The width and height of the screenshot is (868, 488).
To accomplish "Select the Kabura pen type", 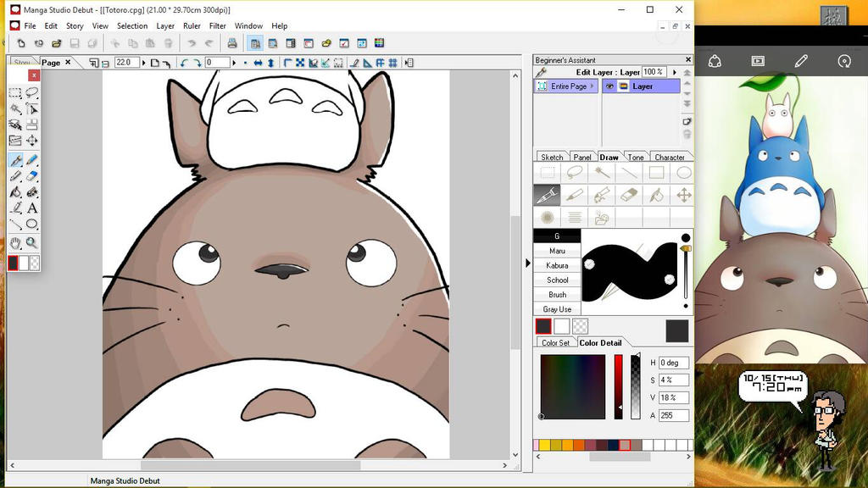I will 557,265.
